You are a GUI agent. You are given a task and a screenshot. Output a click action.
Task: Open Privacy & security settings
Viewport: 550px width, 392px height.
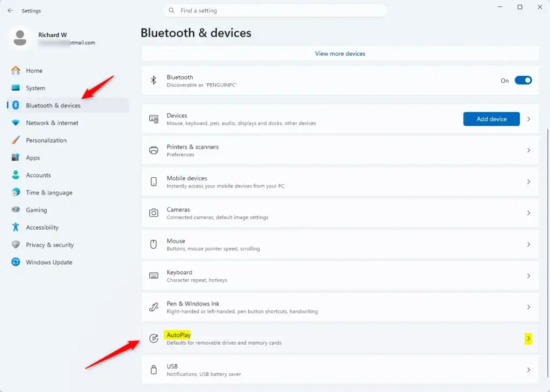[68, 245]
